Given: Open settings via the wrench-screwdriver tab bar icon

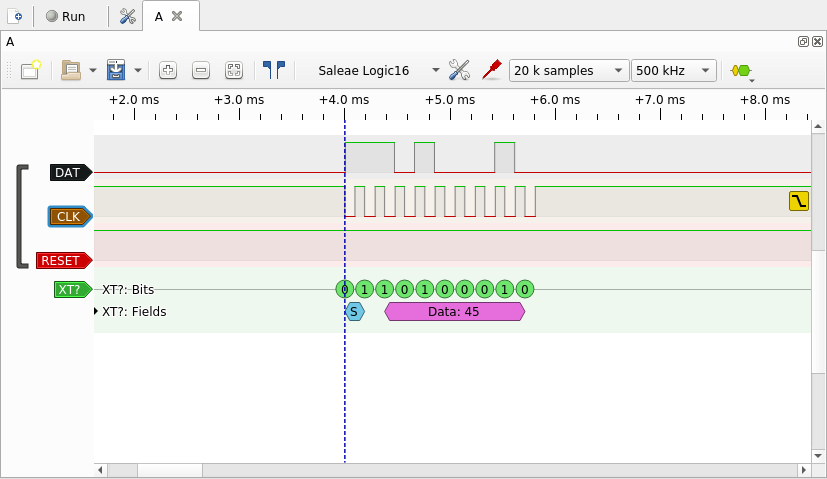Looking at the screenshot, I should point(127,16).
